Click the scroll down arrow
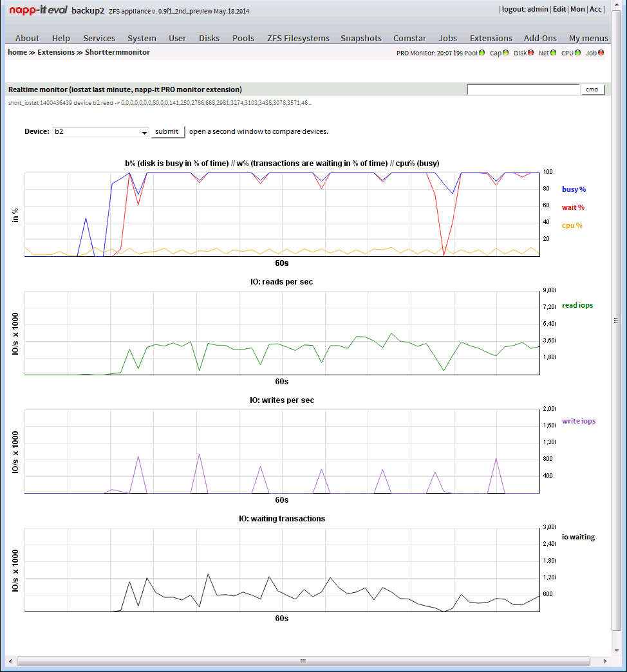 (616, 650)
